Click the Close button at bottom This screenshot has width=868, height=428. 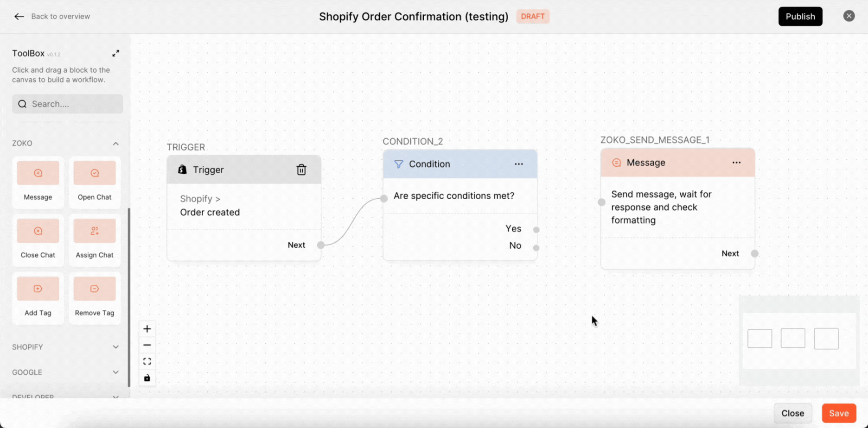[792, 413]
